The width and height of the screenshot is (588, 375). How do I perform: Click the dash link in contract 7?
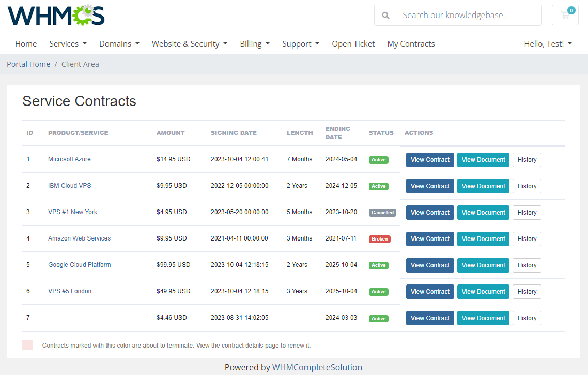click(49, 318)
